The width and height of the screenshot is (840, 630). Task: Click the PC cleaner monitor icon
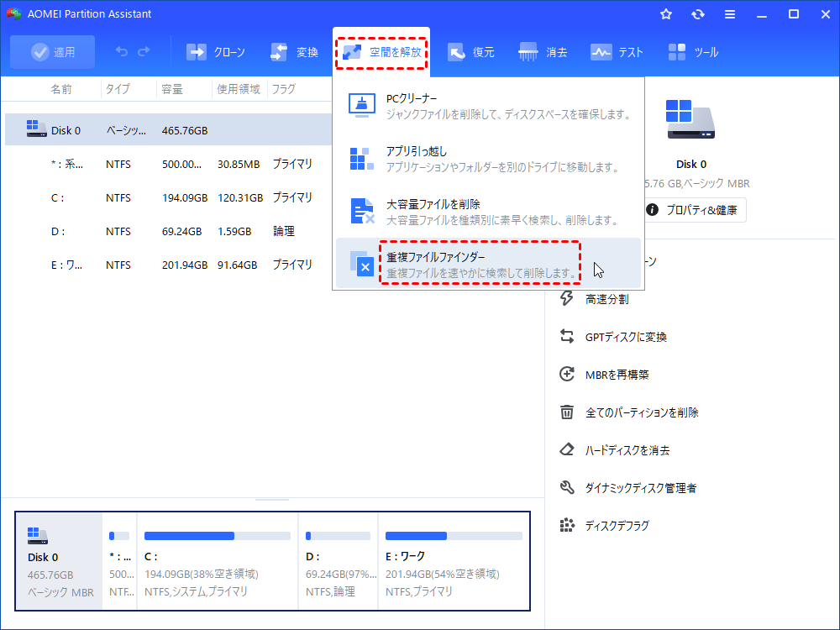361,105
